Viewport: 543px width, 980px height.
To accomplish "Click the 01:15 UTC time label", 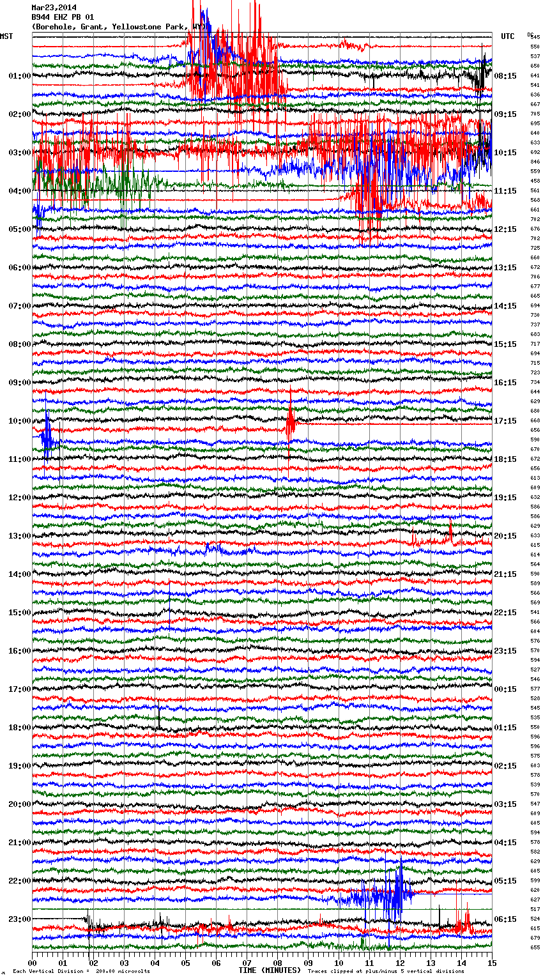I will coord(505,728).
